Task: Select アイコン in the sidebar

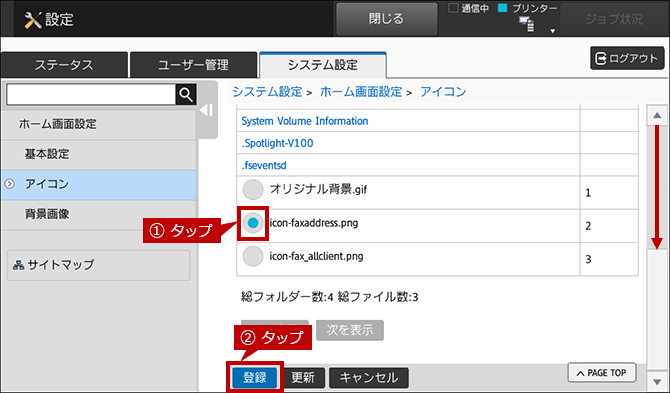Action: (x=99, y=184)
